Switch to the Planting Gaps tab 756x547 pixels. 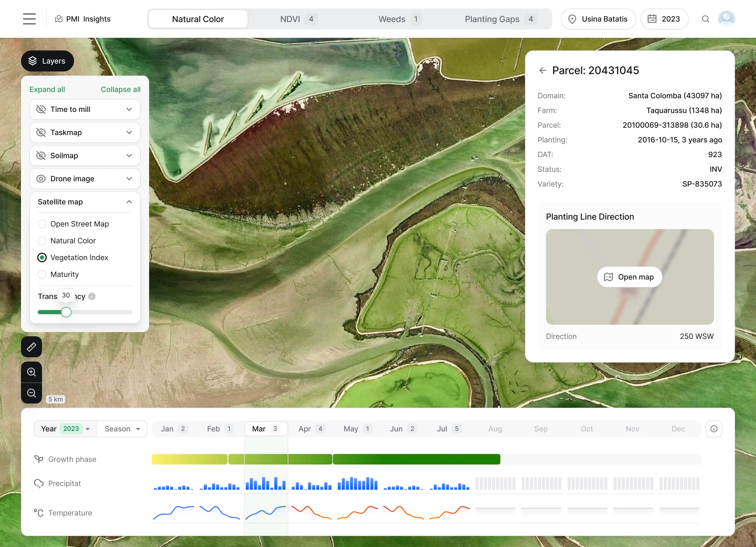[492, 19]
